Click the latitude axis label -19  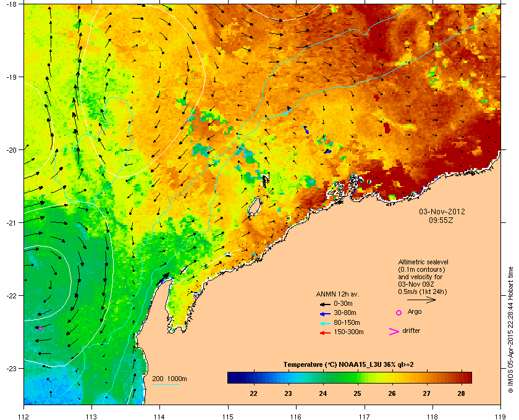(11, 77)
